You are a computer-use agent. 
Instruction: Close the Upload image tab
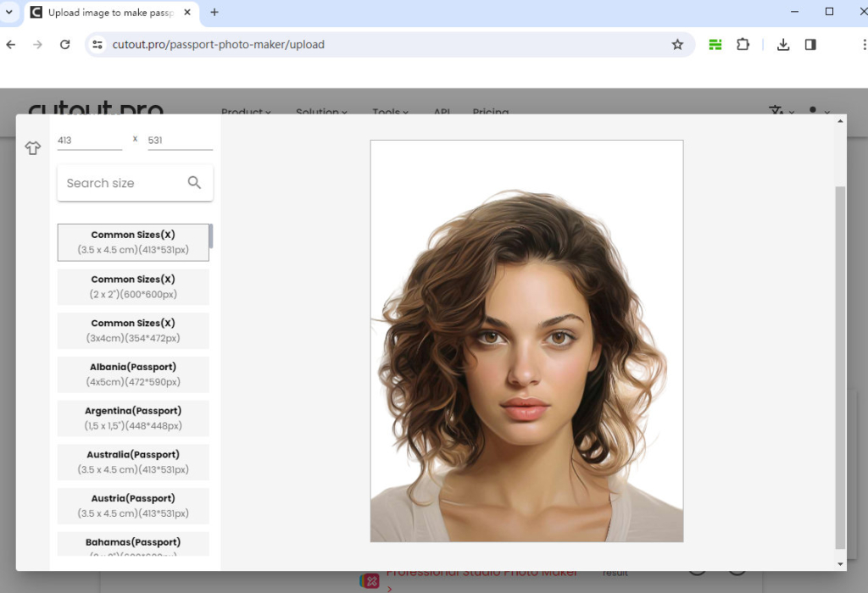(187, 12)
